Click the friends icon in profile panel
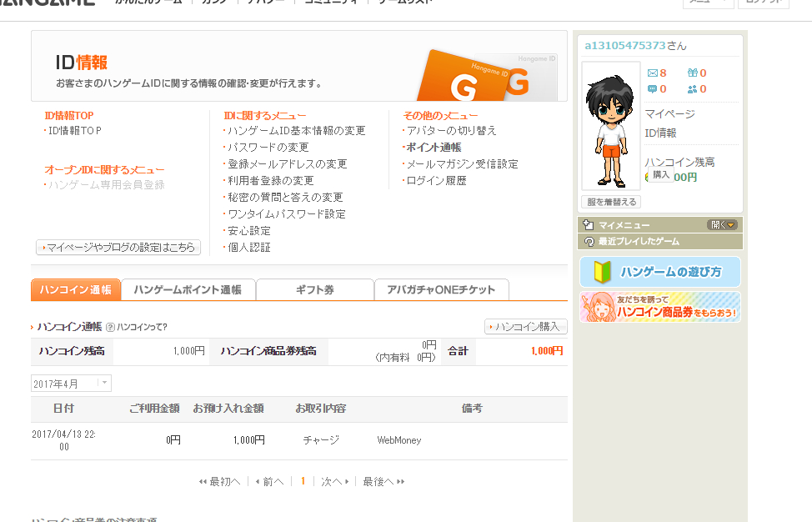The width and height of the screenshot is (812, 522). (x=693, y=89)
